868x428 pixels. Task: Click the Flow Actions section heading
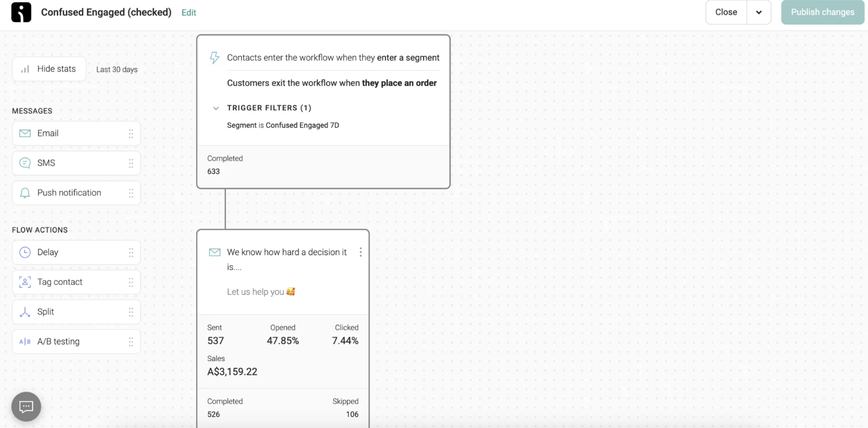pos(39,230)
